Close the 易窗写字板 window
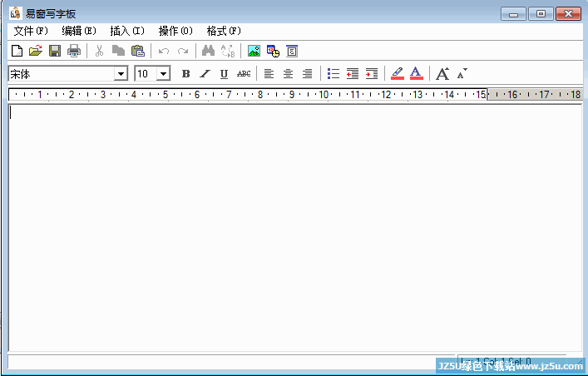Viewport: 588px width, 376px height. coord(569,14)
